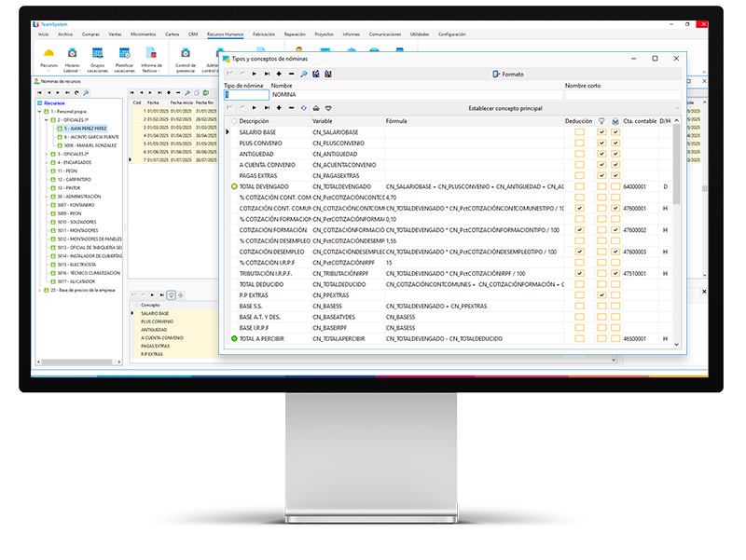This screenshot has width=746, height=560.
Task: Toggle Deducción checkbox for TRIBUTACIÓN I.R.P.F.
Action: click(579, 273)
